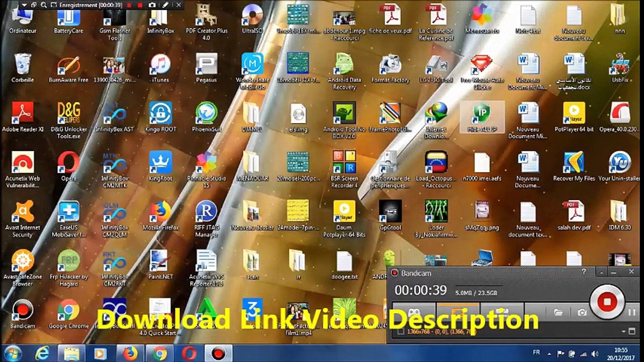
Task: Open the Windows Start menu
Action: pos(12,353)
